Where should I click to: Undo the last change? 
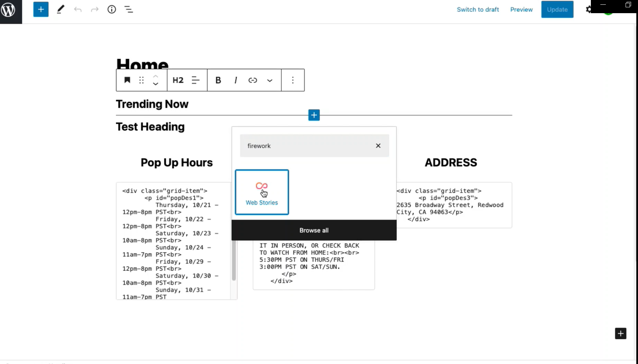(x=77, y=9)
